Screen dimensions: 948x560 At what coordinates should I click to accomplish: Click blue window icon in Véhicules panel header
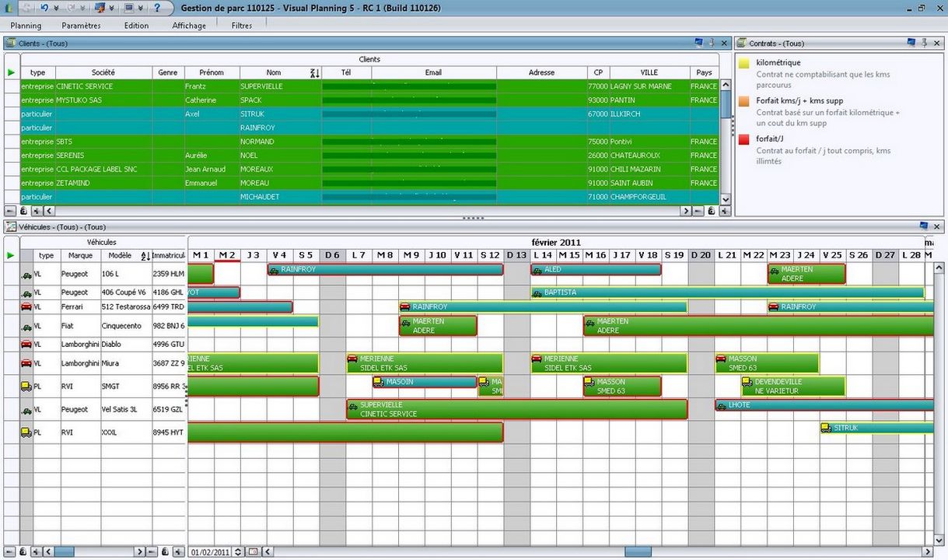tap(924, 226)
